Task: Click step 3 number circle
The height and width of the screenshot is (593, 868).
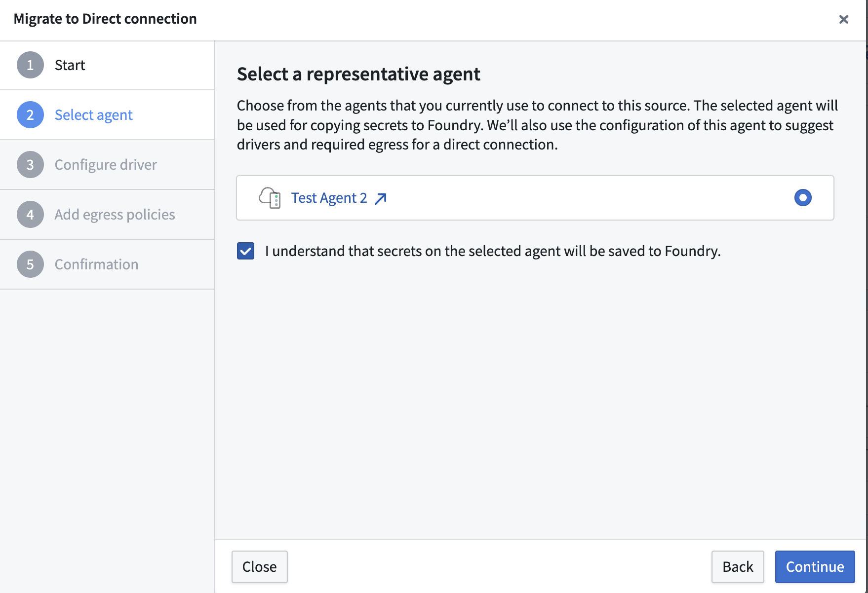Action: (30, 165)
